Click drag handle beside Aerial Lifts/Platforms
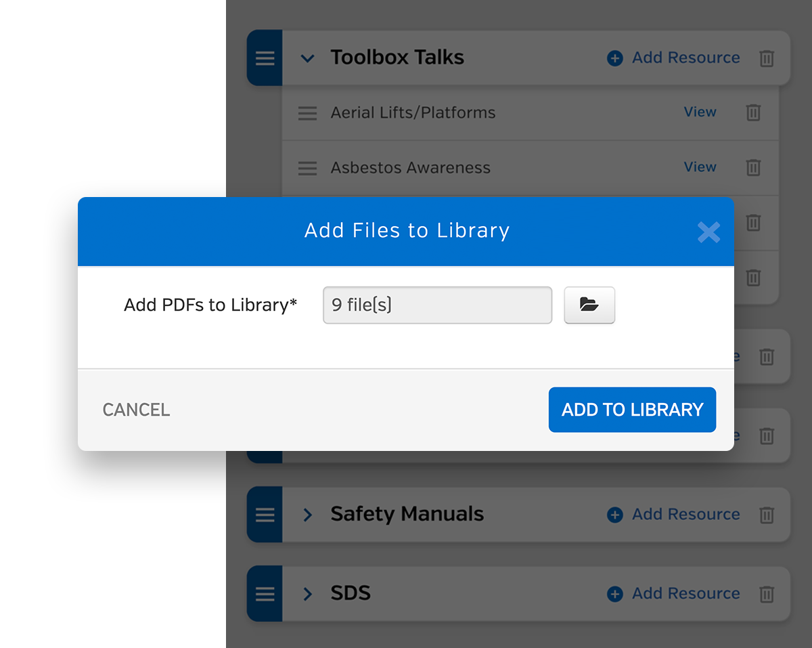 point(308,113)
